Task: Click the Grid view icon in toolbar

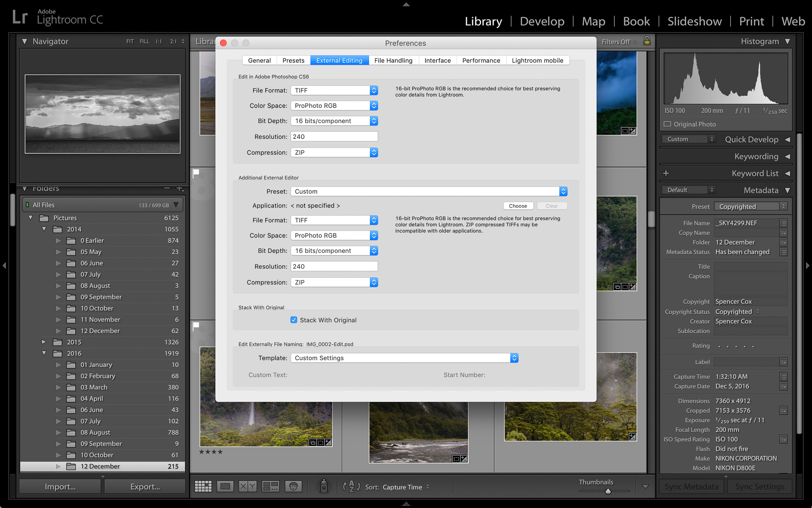Action: tap(203, 486)
